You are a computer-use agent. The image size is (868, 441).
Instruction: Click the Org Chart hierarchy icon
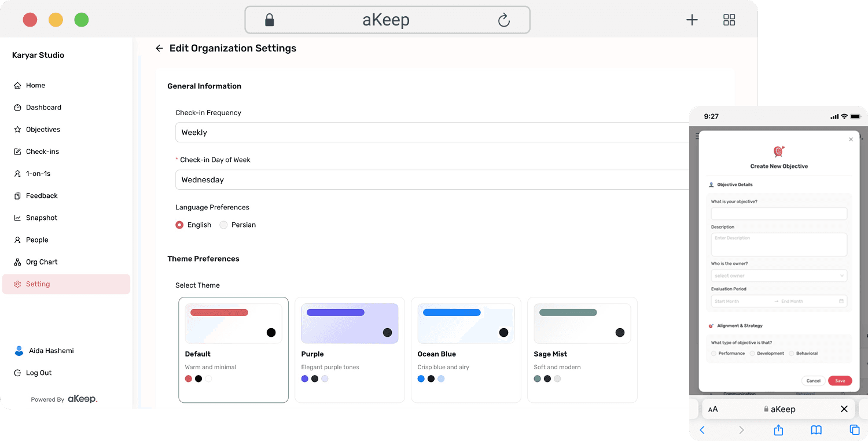point(17,262)
